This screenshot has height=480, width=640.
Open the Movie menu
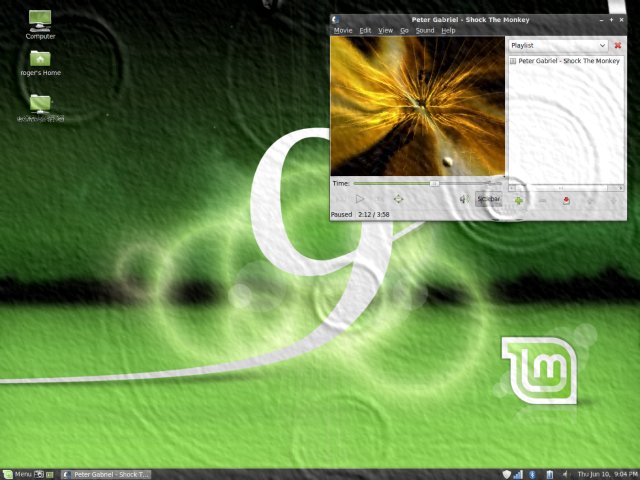[343, 31]
